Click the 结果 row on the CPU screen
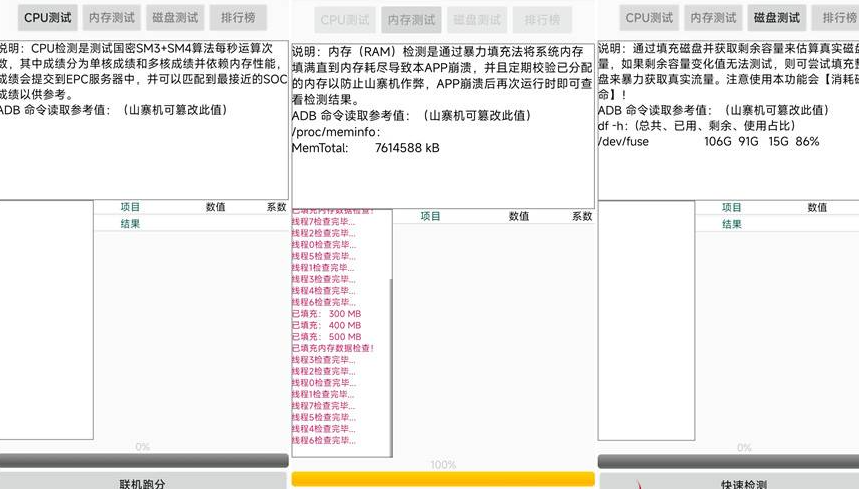Viewport: 859px width, 489px height. (x=192, y=223)
